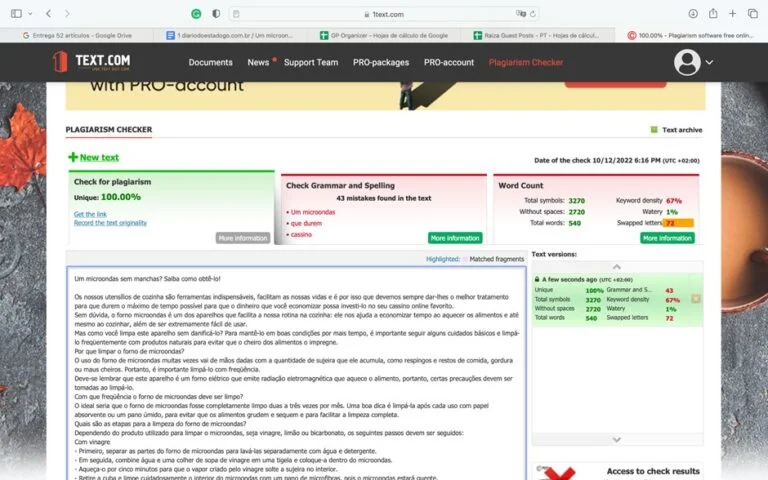Click the lock icon on the text version

[537, 279]
